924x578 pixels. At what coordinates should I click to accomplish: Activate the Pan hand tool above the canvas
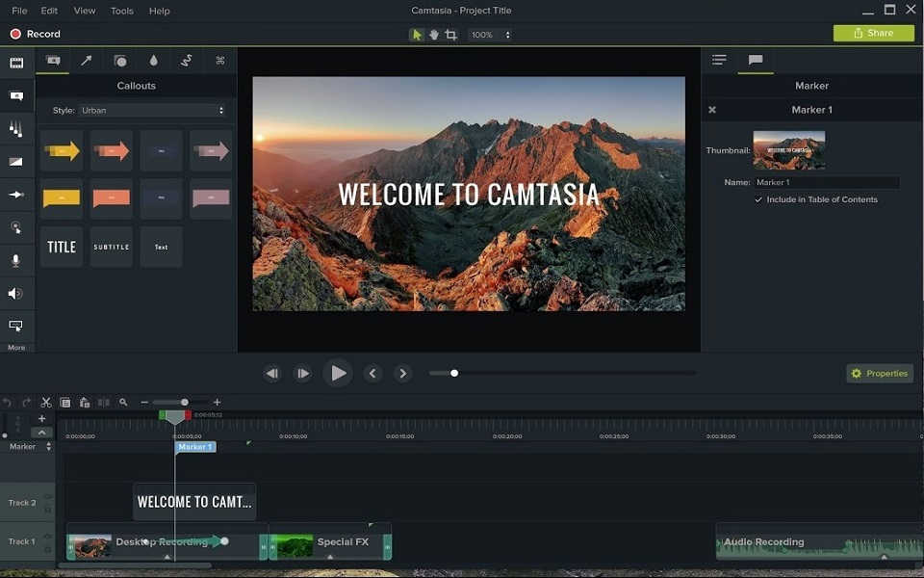(434, 35)
